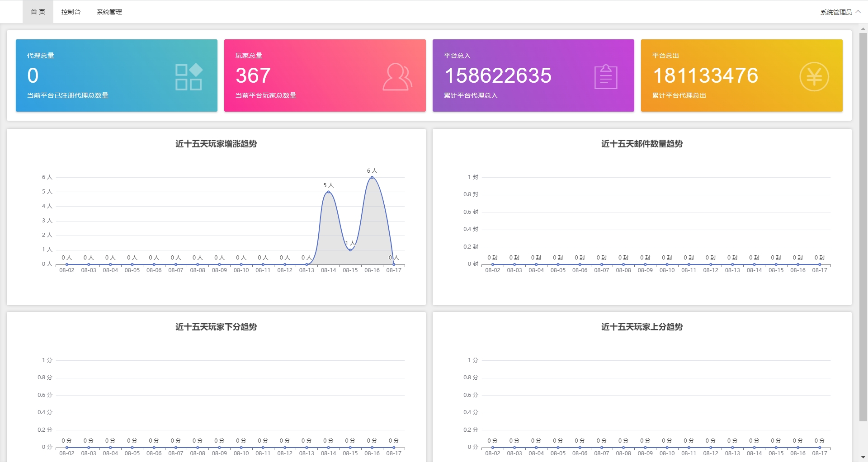Open the 首页 tab

tap(38, 12)
